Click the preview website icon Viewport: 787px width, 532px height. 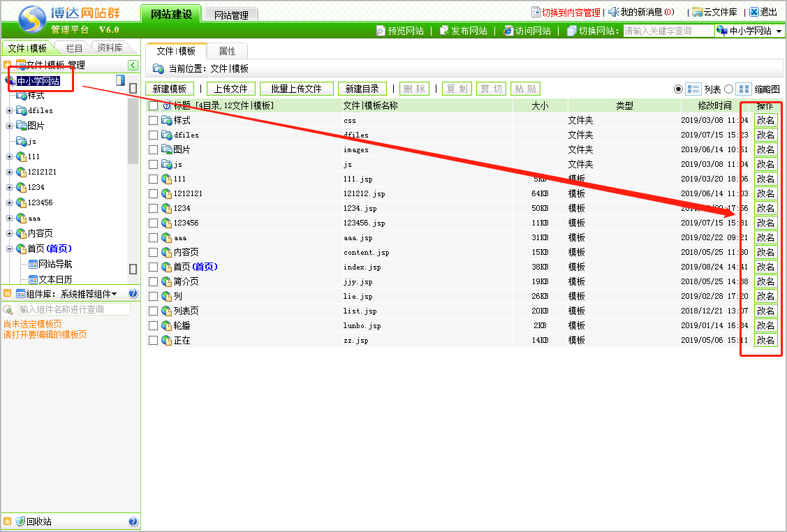click(381, 31)
